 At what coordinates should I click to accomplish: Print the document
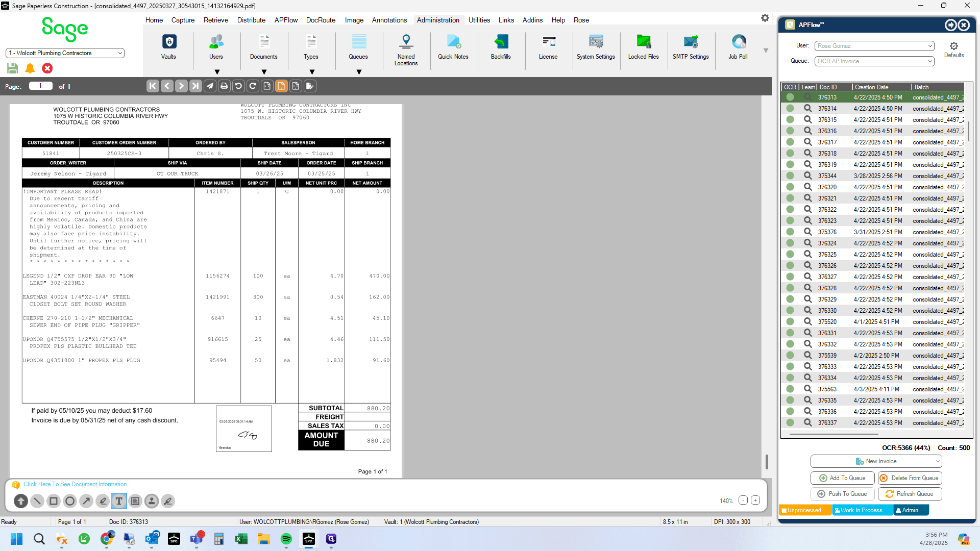224,86
